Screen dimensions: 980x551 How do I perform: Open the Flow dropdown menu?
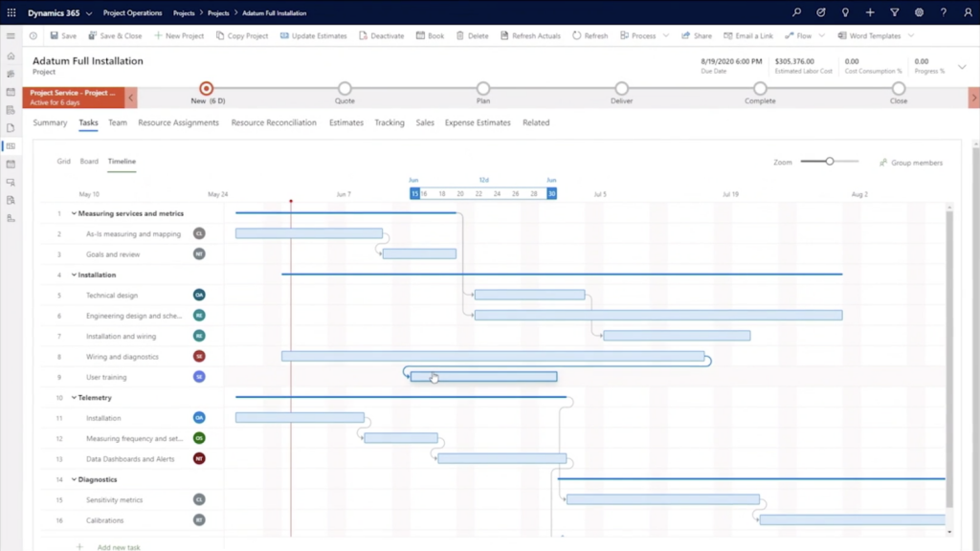pos(804,35)
